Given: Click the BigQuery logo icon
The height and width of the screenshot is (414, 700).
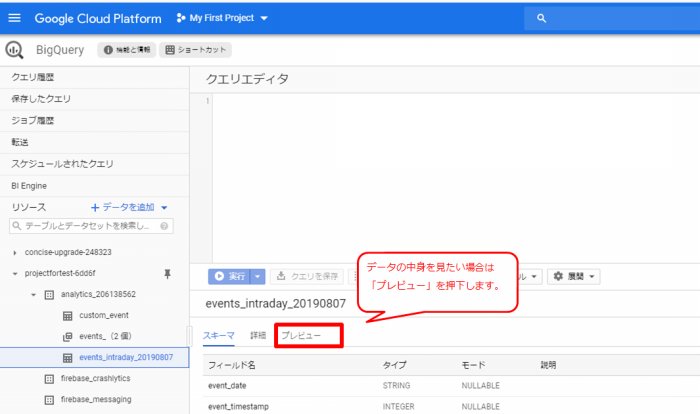Looking at the screenshot, I should click(x=14, y=50).
